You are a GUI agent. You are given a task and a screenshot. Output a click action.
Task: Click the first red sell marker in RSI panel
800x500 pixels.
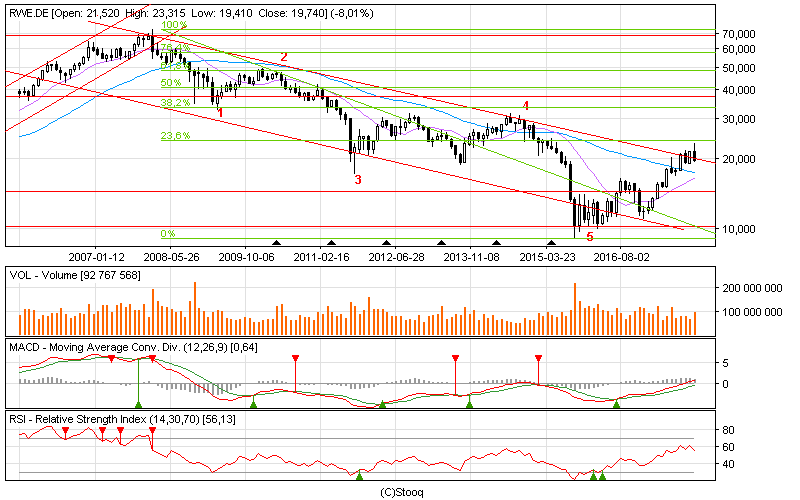(x=65, y=431)
